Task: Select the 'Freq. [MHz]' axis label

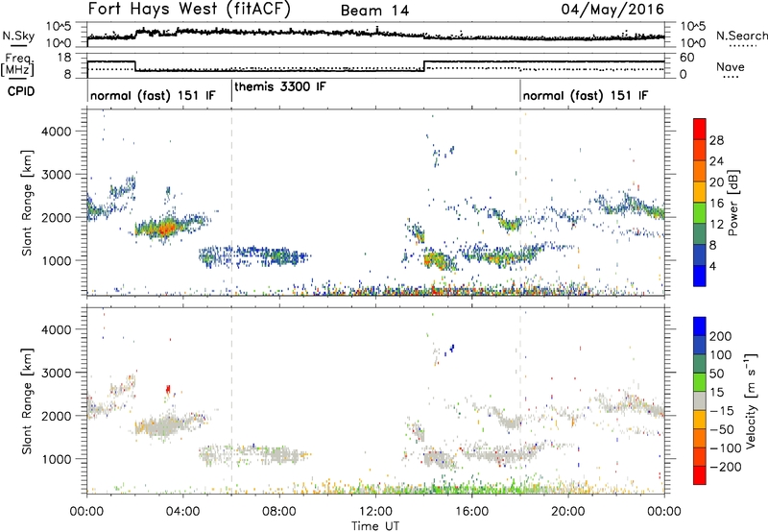Action: (17, 64)
